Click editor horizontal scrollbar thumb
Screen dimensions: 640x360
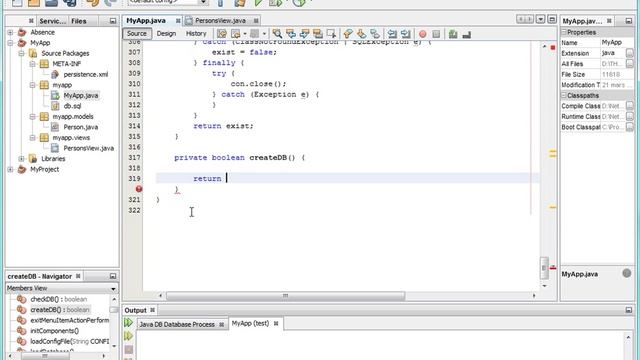pos(285,296)
